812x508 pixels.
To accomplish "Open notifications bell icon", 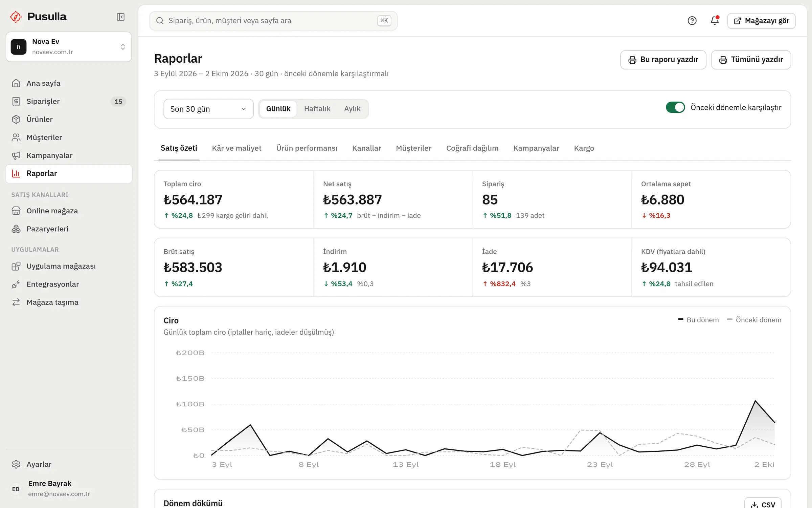I will [715, 21].
